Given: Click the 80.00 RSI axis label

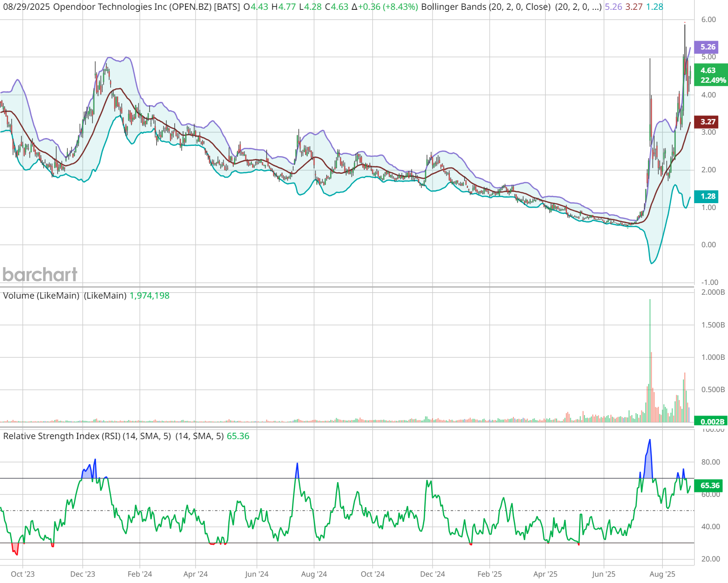Looking at the screenshot, I should (x=710, y=462).
